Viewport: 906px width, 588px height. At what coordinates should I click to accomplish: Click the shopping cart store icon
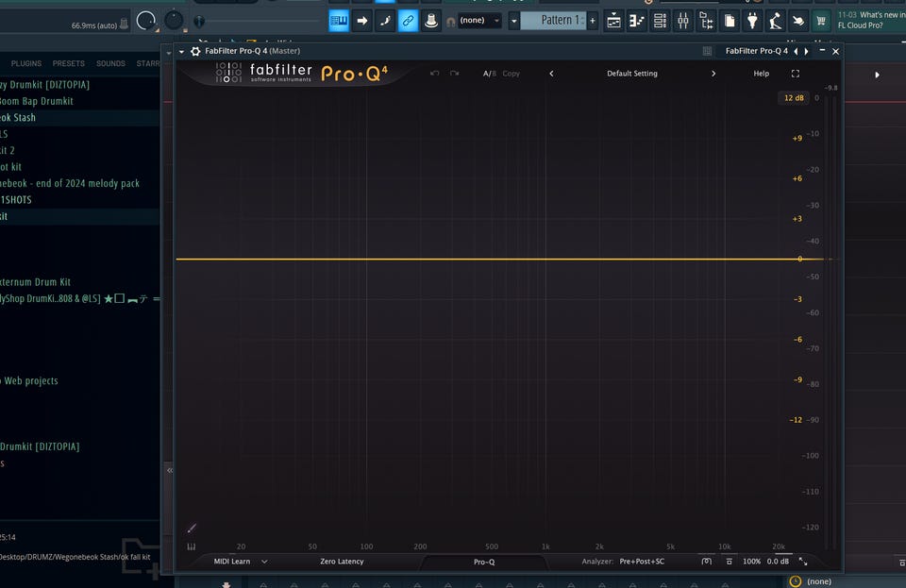tap(821, 22)
